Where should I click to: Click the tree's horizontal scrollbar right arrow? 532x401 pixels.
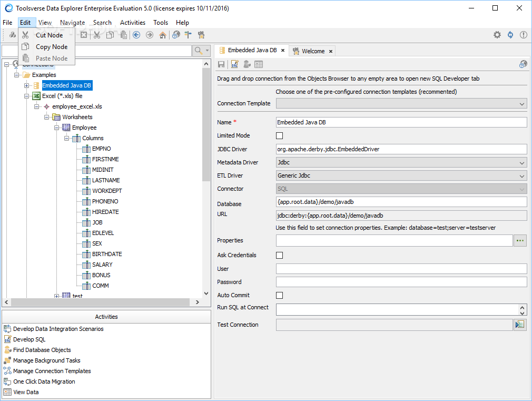tap(198, 302)
